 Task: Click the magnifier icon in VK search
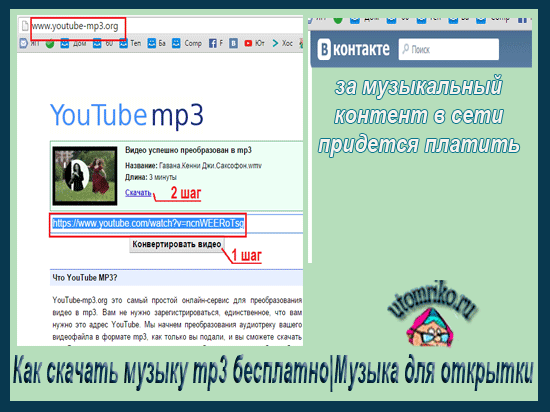coord(405,49)
